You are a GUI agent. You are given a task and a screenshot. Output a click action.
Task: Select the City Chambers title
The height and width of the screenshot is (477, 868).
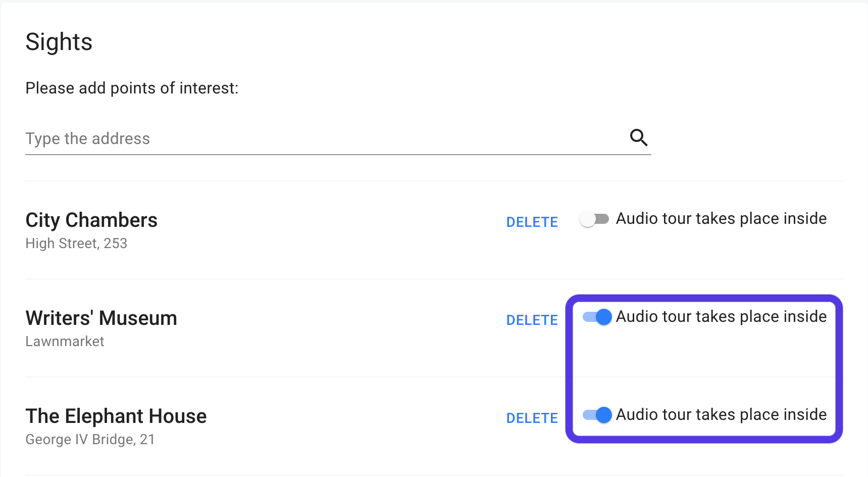[91, 220]
